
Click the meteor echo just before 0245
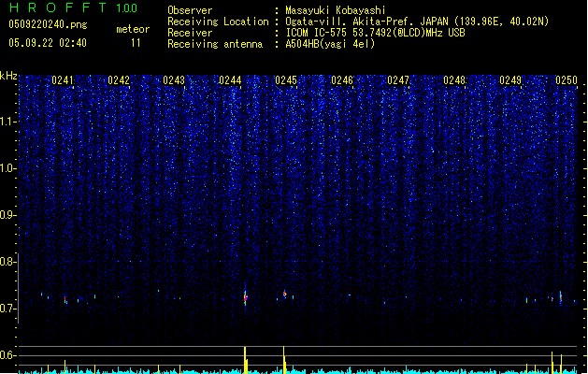(284, 295)
